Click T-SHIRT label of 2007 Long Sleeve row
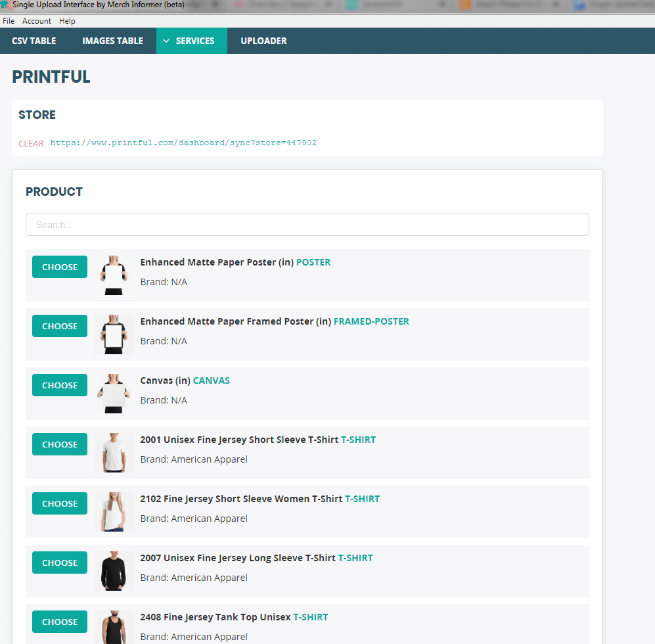Image resolution: width=655 pixels, height=644 pixels. click(x=355, y=558)
